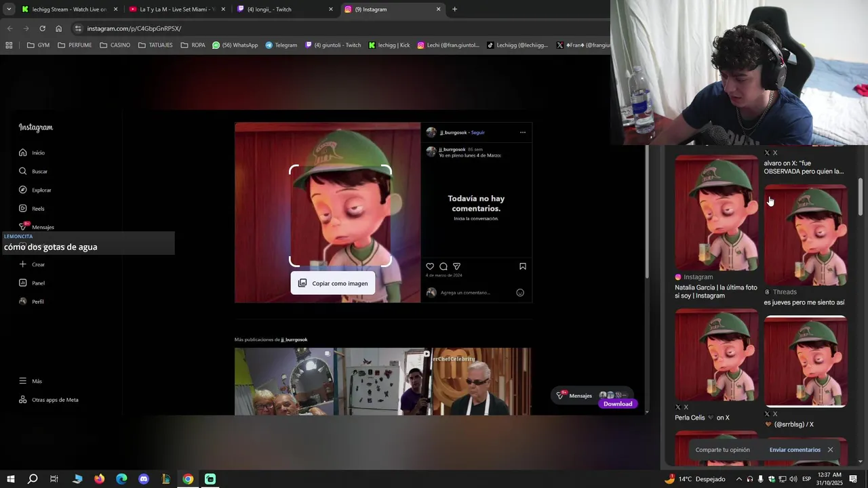This screenshot has height=488, width=868.
Task: Switch to longii_ Twitch tab
Action: pos(285,9)
